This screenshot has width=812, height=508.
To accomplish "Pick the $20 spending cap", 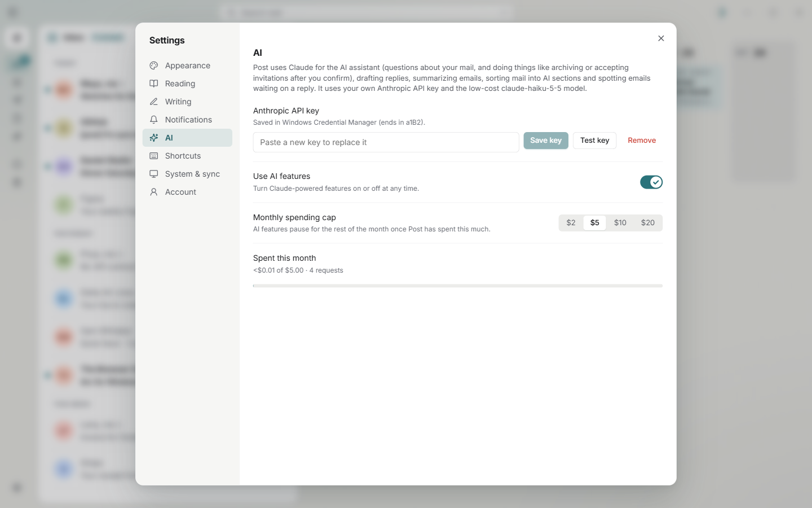I will [x=648, y=223].
